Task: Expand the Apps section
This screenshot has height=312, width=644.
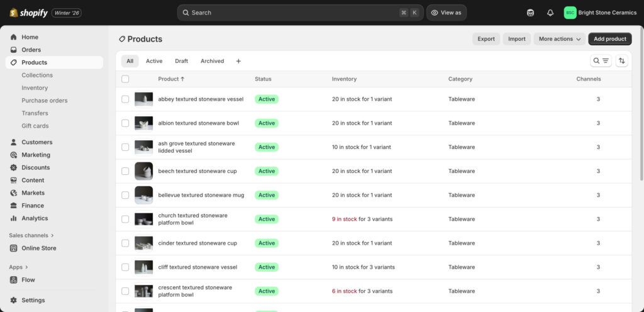Action: coord(18,267)
